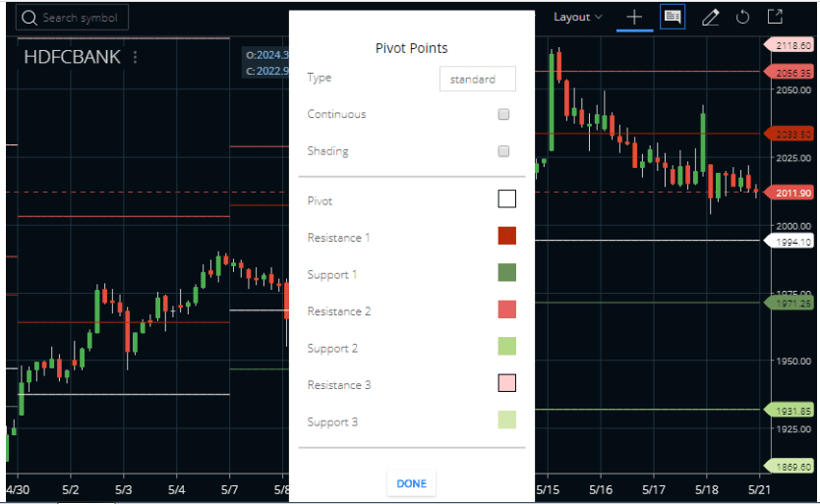Screen dimensions: 820x504
Task: Click the 1869.60 price label
Action: click(790, 467)
